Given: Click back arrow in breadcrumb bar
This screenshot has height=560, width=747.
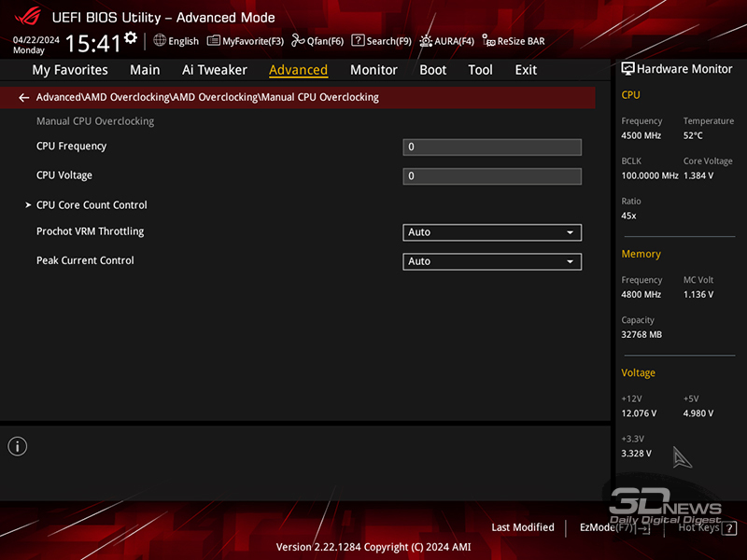Looking at the screenshot, I should point(24,98).
